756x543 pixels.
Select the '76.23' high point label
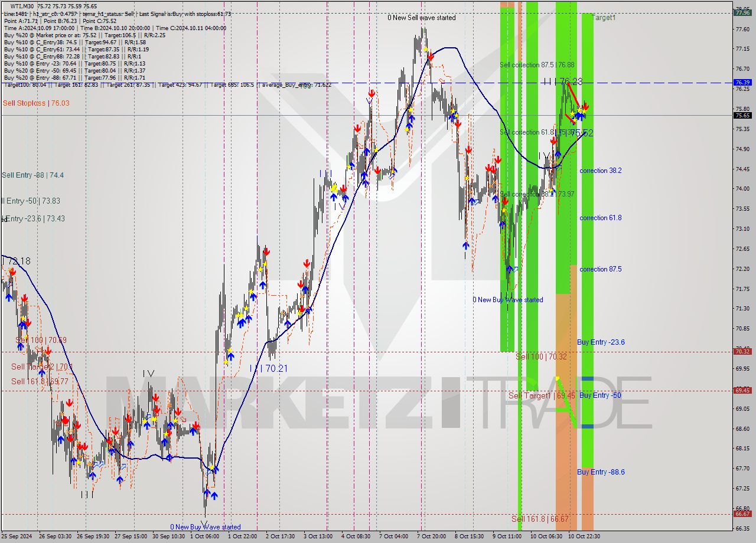click(x=571, y=82)
